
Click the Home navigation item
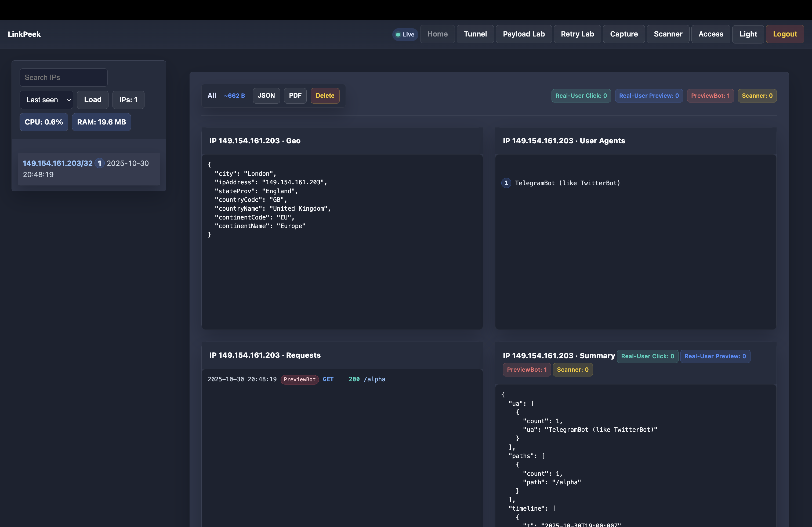pos(437,34)
